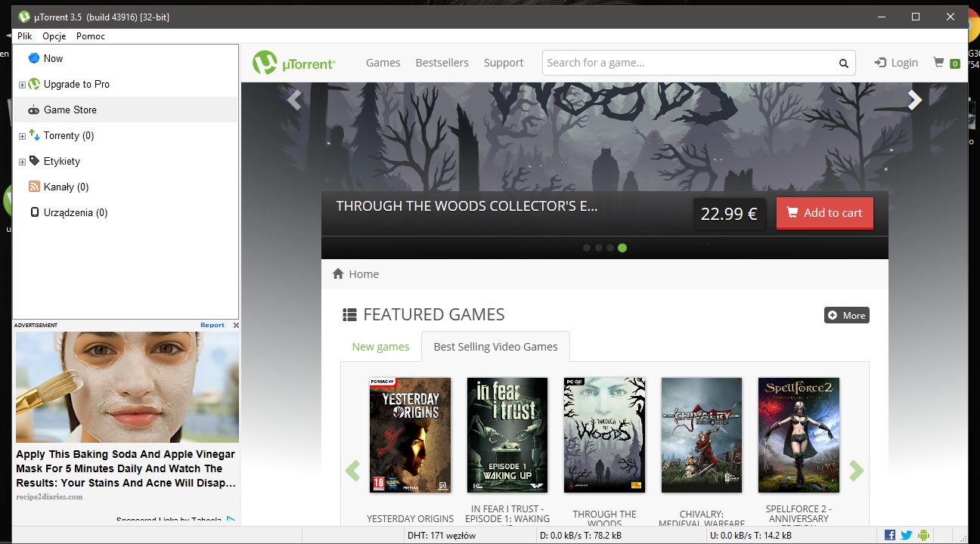980x544 pixels.
Task: Click the Home breadcrumb icon
Action: [x=338, y=274]
